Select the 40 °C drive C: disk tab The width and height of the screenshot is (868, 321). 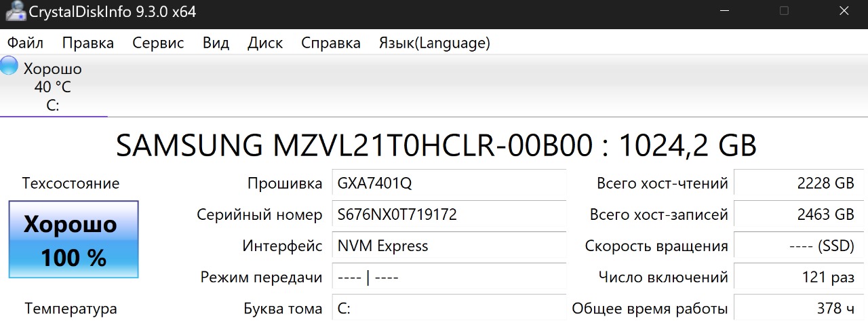pyautogui.click(x=53, y=87)
